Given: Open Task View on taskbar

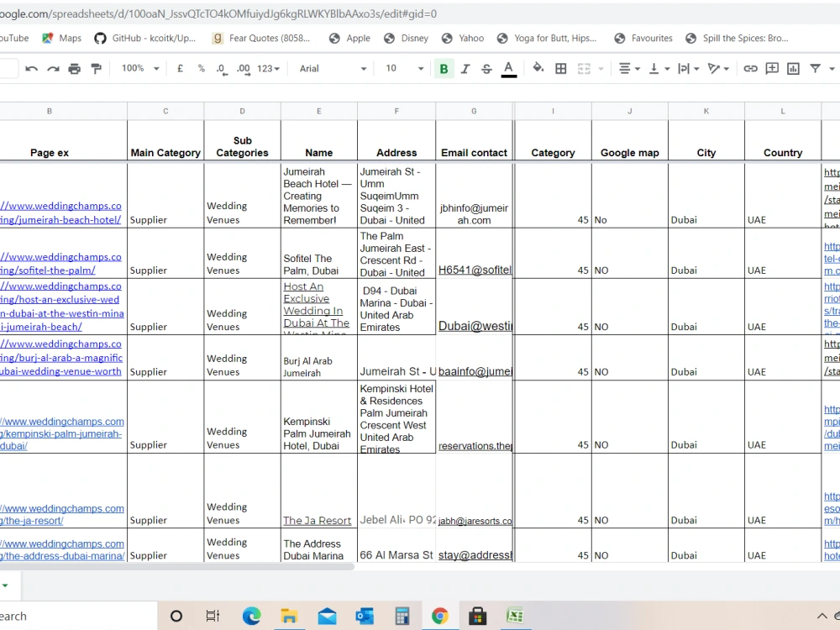Looking at the screenshot, I should [x=213, y=616].
